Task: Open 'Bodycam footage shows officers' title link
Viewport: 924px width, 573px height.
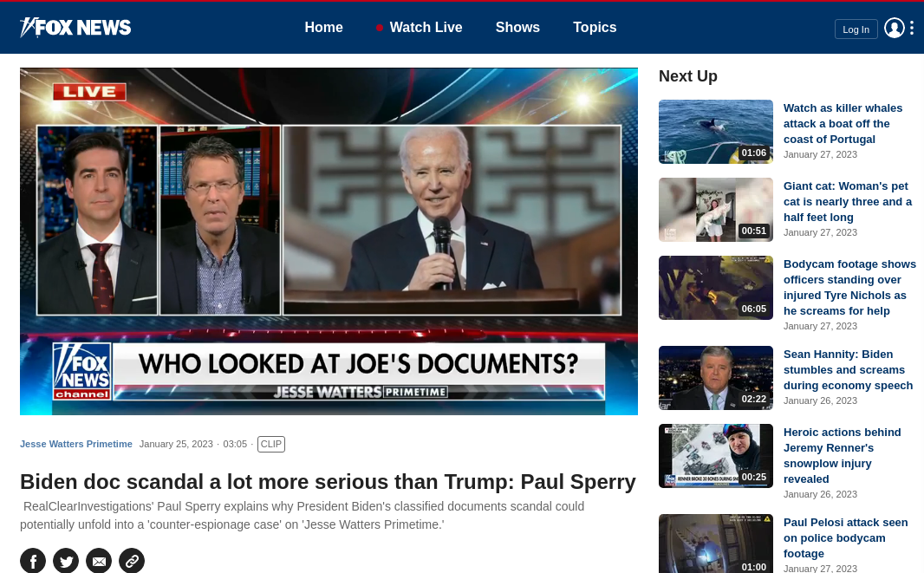Action: [x=849, y=287]
